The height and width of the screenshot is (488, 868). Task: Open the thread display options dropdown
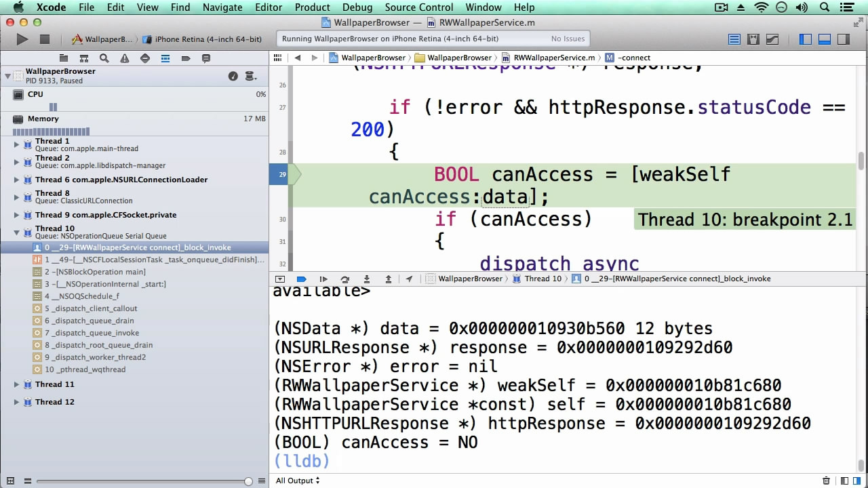[x=250, y=76]
